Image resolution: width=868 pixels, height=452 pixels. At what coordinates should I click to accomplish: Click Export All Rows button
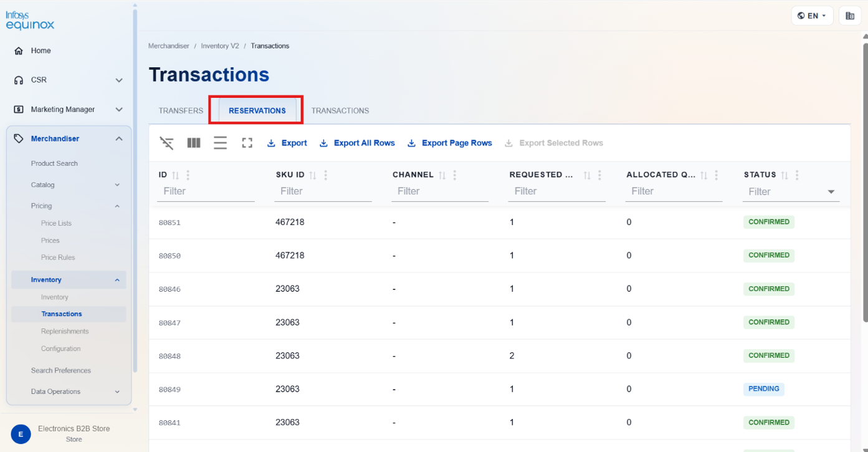pyautogui.click(x=357, y=143)
